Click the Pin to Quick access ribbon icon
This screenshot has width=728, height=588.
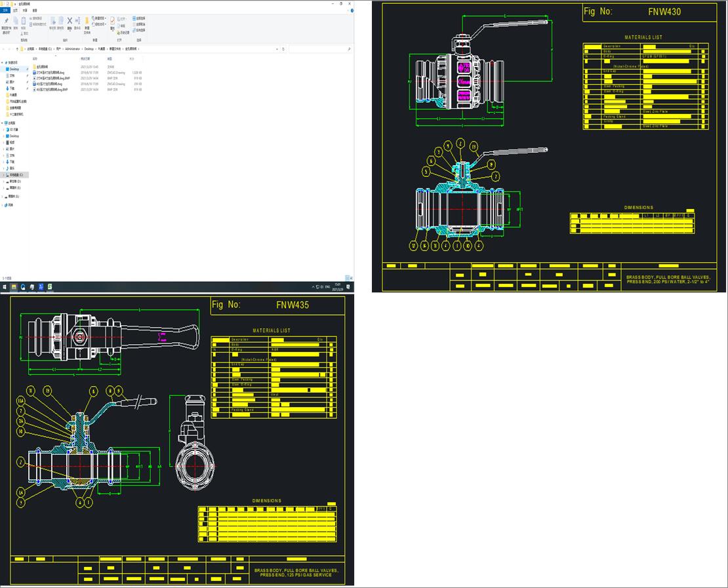(6, 22)
